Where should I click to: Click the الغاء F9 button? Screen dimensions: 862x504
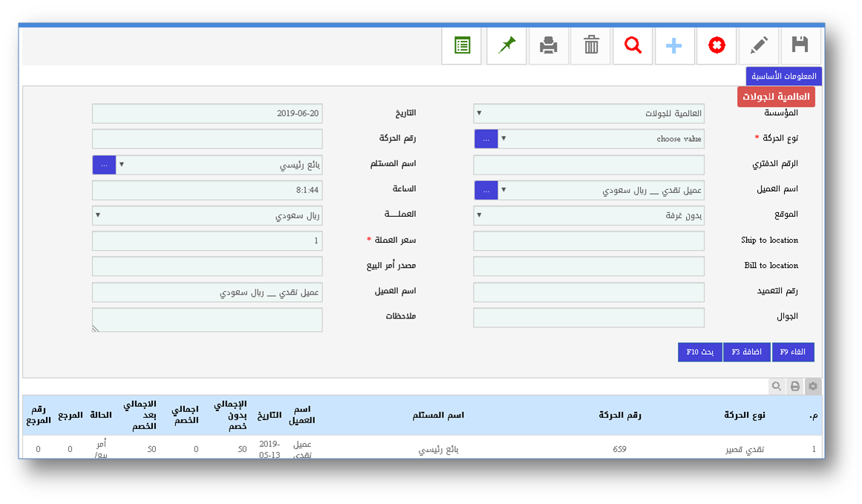point(793,352)
